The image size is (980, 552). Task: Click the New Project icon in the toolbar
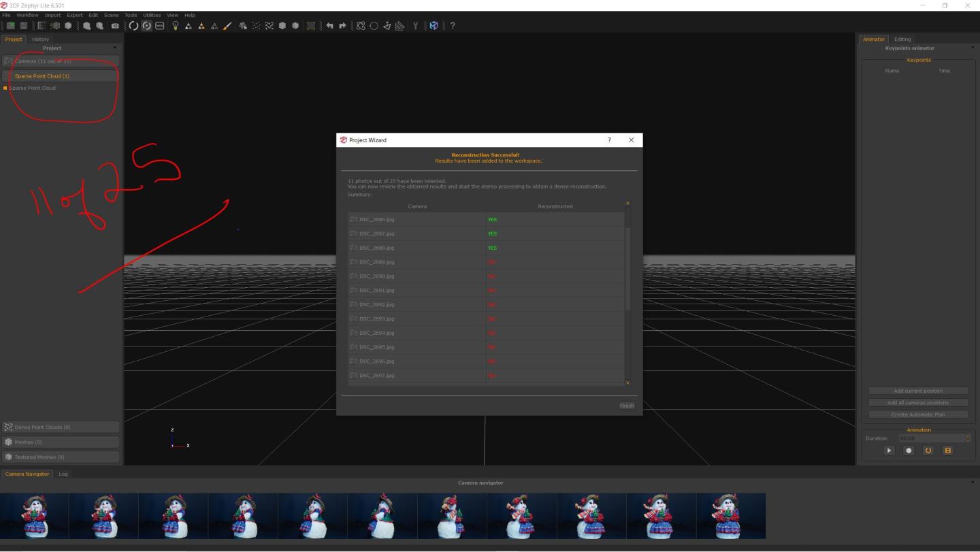coord(12,26)
